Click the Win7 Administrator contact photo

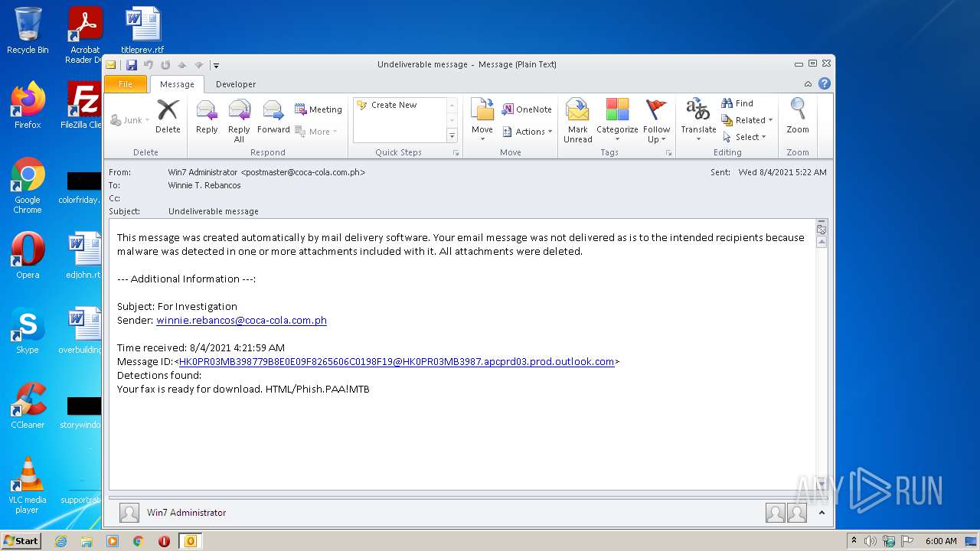(129, 513)
